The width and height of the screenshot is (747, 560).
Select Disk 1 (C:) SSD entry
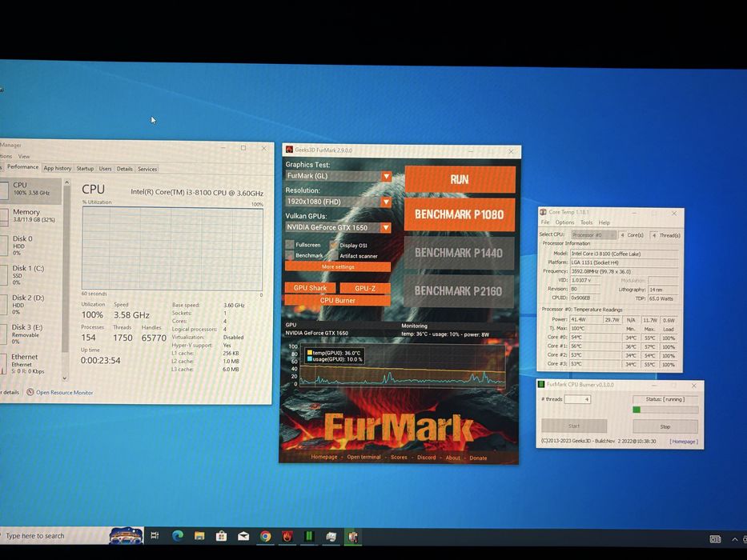[31, 274]
